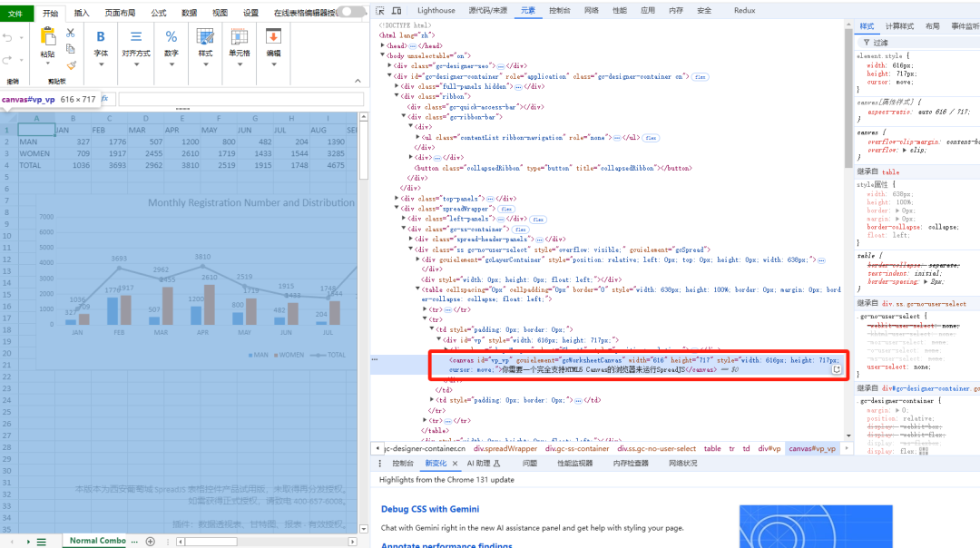This screenshot has width=980, height=548.
Task: Click the Copy icon in clipboard group
Action: tap(71, 49)
